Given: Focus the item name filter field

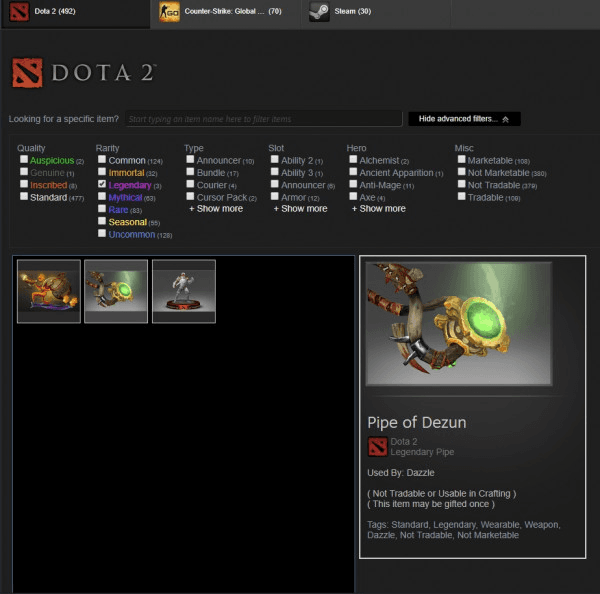Looking at the screenshot, I should pyautogui.click(x=264, y=119).
